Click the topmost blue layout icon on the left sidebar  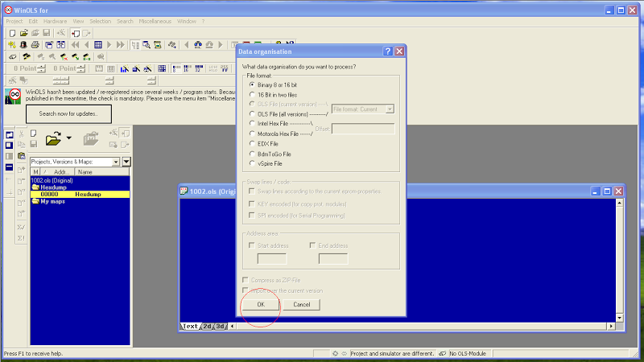(x=9, y=135)
